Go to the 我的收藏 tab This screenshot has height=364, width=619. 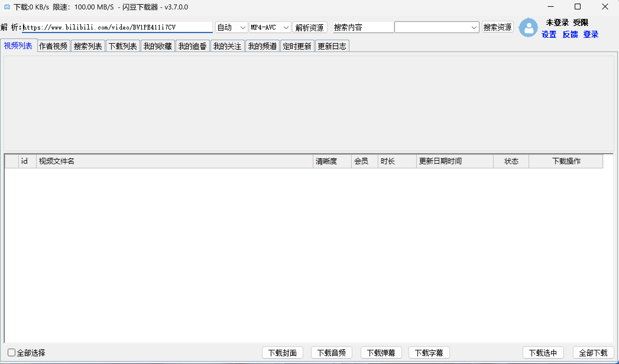point(158,46)
